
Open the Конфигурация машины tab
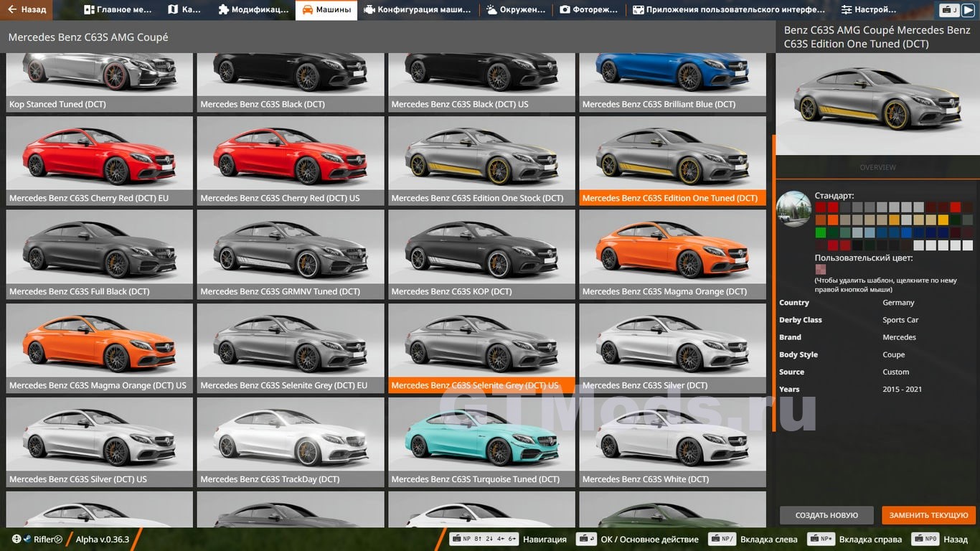418,10
